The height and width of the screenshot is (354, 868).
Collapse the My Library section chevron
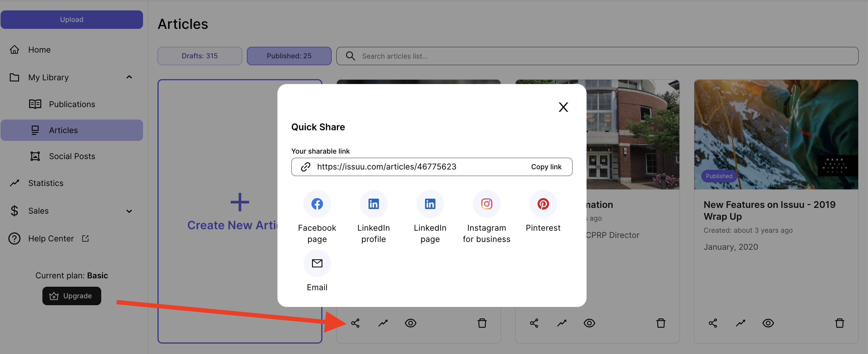[129, 77]
